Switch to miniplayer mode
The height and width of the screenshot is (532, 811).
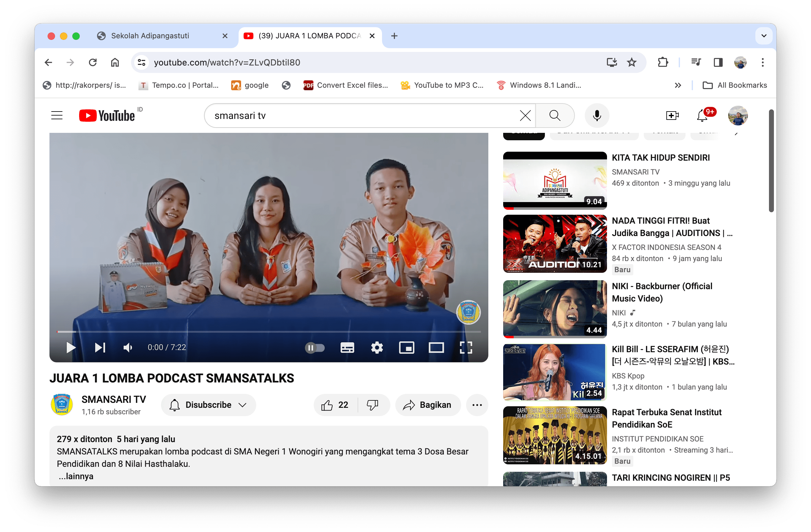tap(406, 347)
